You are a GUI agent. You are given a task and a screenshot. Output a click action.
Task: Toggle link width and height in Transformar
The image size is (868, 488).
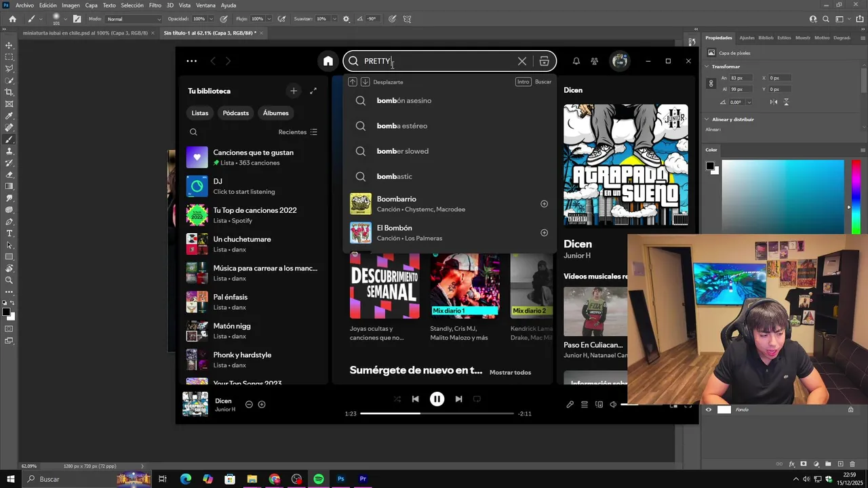point(711,83)
